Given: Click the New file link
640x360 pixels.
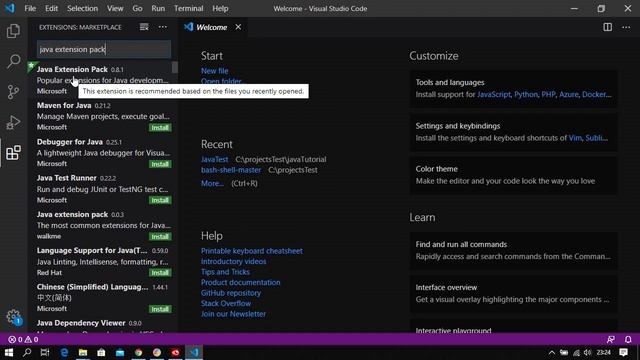Looking at the screenshot, I should [214, 71].
